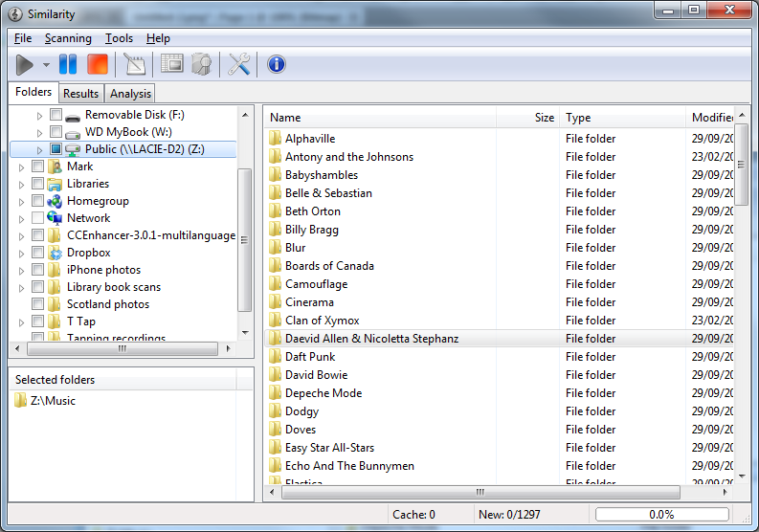Screen dimensions: 759x532
Task: Click the Network icon in tree
Action: tap(55, 218)
